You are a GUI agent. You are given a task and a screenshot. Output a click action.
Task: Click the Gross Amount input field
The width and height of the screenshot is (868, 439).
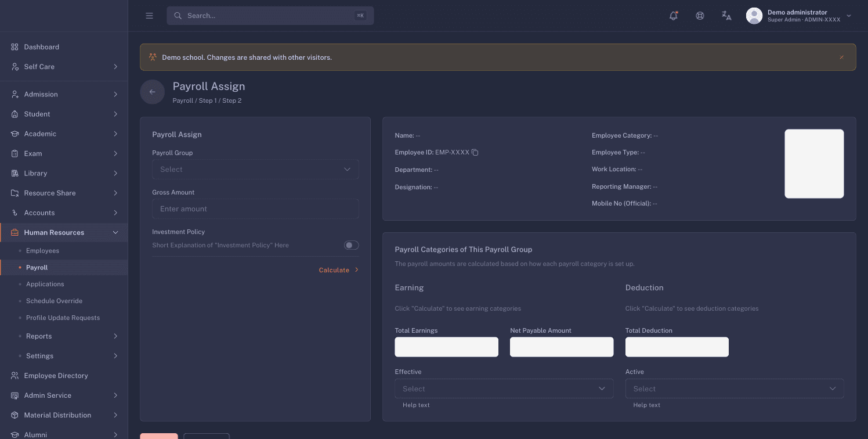click(255, 209)
